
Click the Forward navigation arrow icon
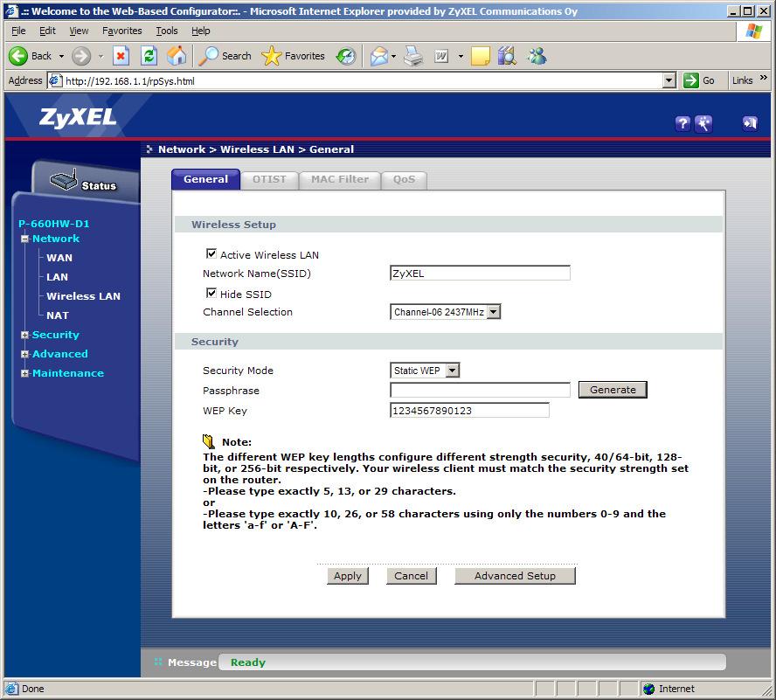point(81,56)
